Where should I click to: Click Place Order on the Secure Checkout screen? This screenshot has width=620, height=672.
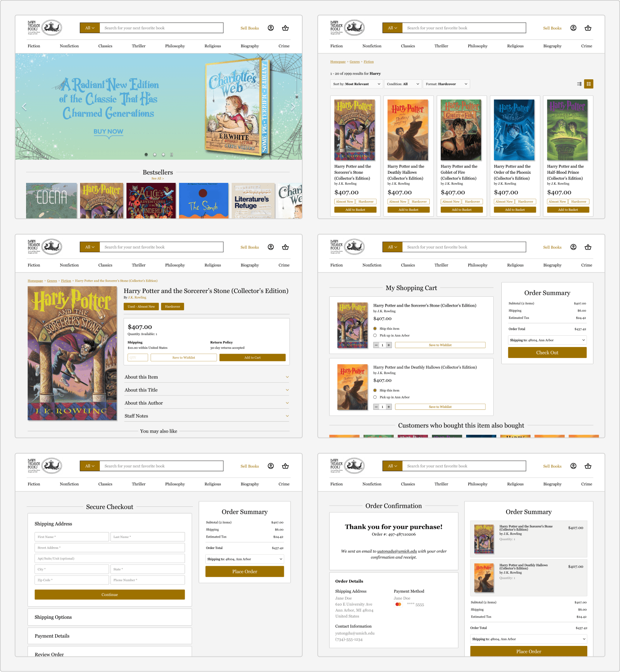click(x=245, y=571)
